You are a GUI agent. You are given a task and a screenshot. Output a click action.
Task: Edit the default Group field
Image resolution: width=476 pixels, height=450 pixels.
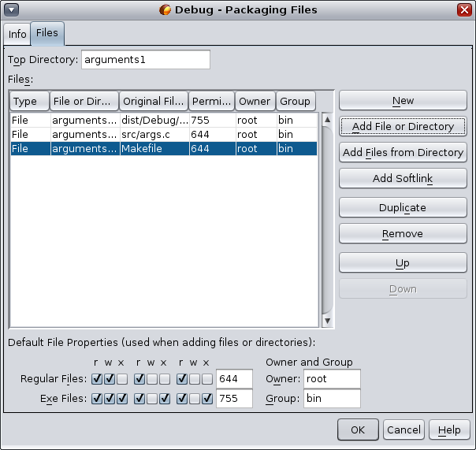pyautogui.click(x=332, y=399)
